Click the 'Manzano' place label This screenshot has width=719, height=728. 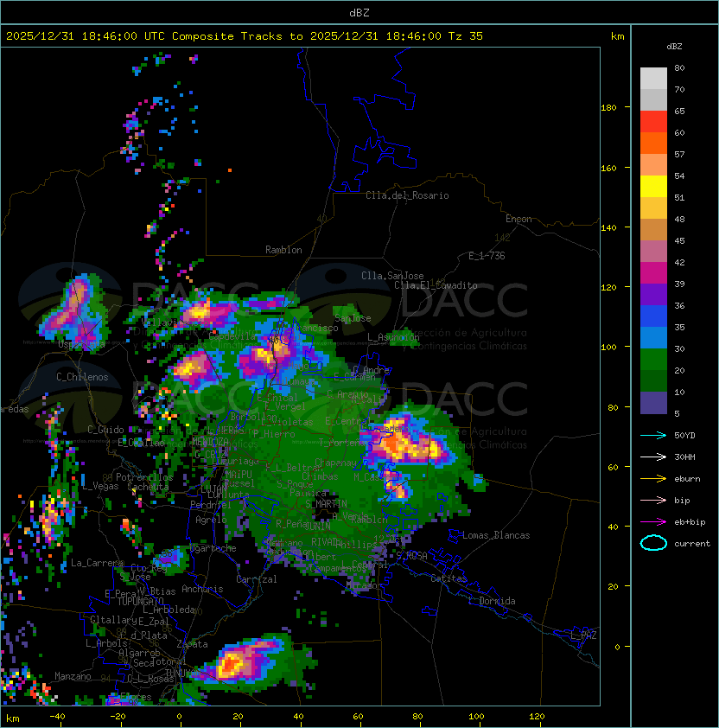pos(73,676)
